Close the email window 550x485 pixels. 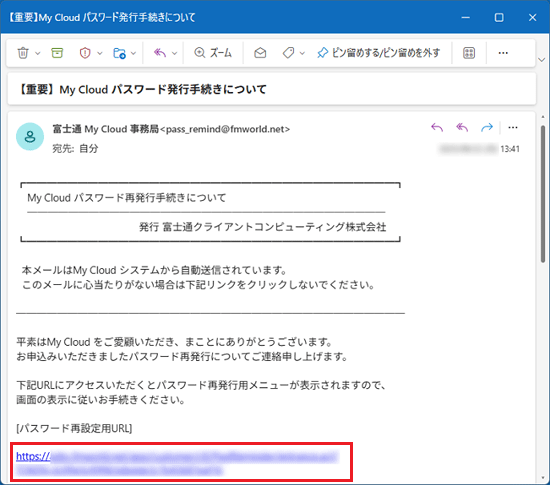pos(532,17)
